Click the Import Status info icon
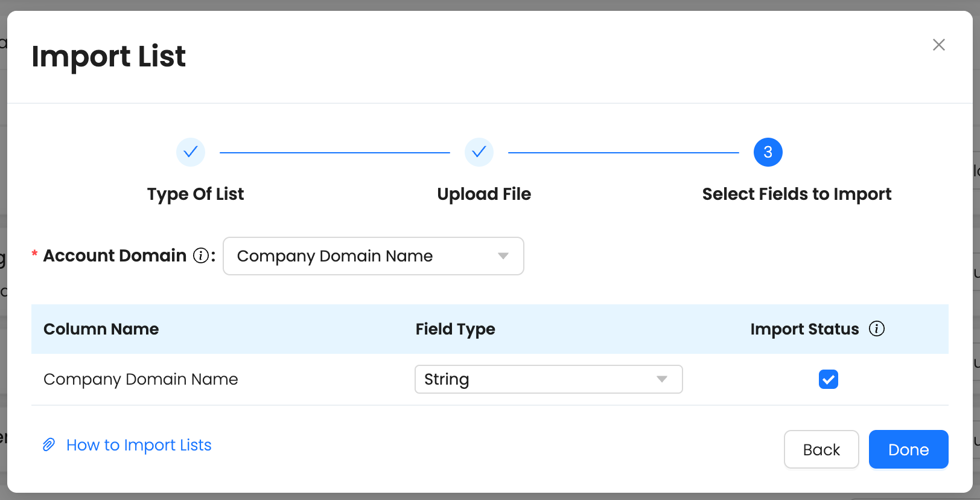Image resolution: width=980 pixels, height=500 pixels. point(876,329)
